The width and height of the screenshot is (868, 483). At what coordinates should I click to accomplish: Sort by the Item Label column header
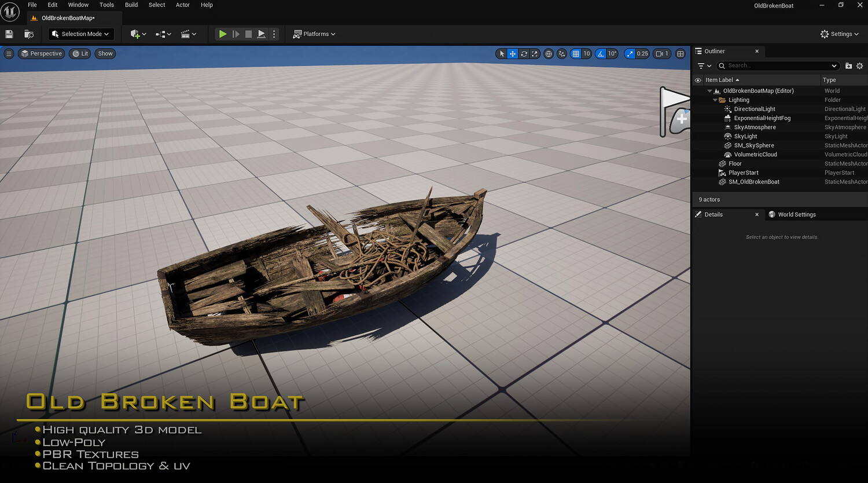click(x=762, y=80)
